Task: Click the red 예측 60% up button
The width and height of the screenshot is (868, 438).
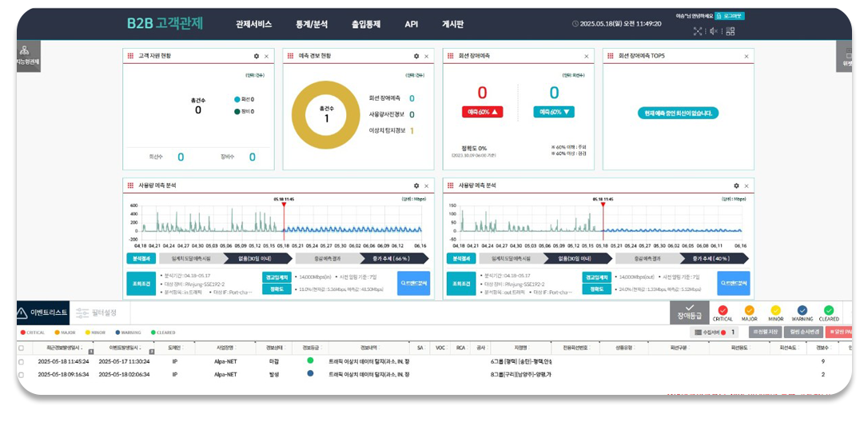Action: point(482,112)
